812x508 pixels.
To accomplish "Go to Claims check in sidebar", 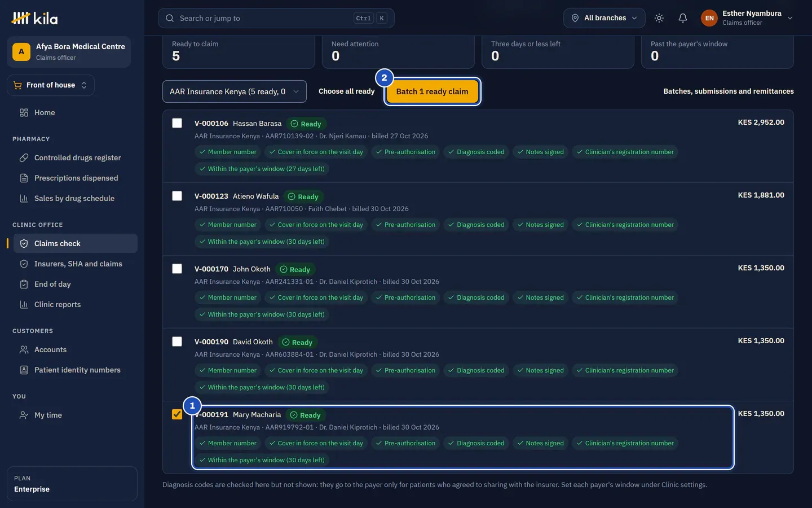I will [76, 243].
